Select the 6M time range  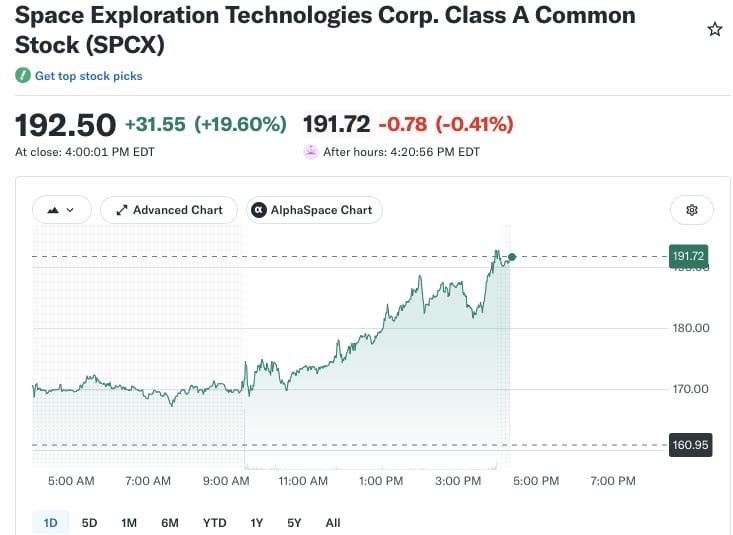pos(170,522)
